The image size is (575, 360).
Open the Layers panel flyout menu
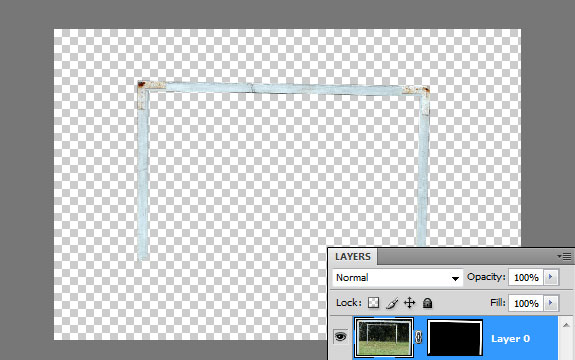(565, 256)
